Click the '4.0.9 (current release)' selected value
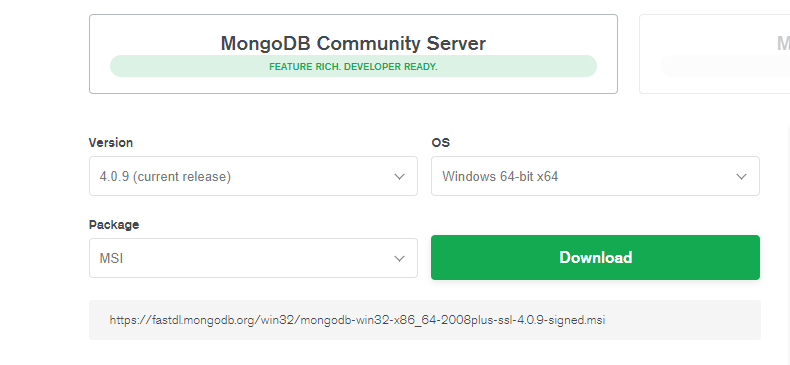 tap(165, 177)
